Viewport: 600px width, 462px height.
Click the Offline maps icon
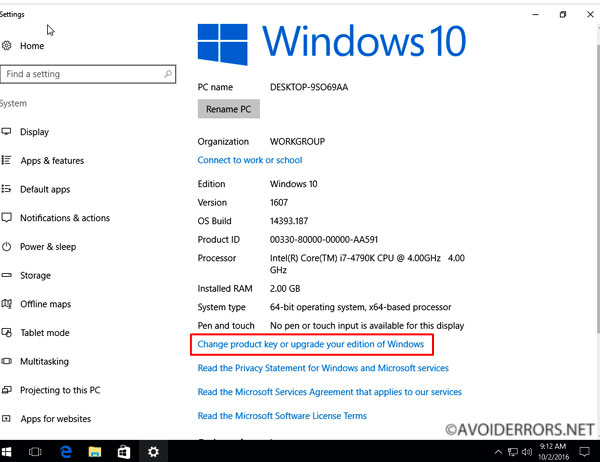click(7, 304)
